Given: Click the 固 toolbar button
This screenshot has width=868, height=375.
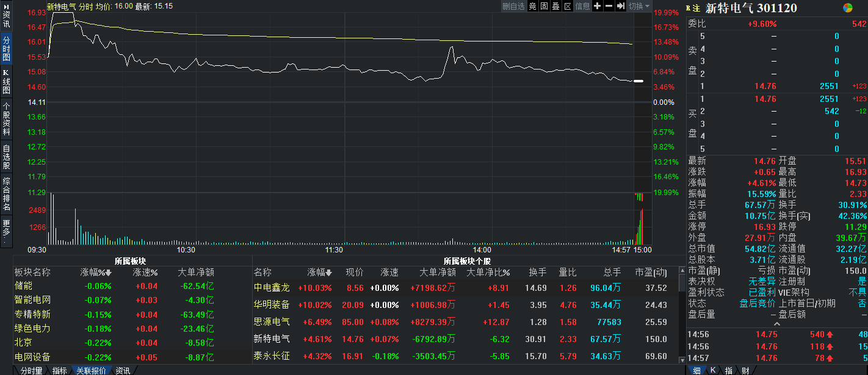Looking at the screenshot, I should (544, 6).
